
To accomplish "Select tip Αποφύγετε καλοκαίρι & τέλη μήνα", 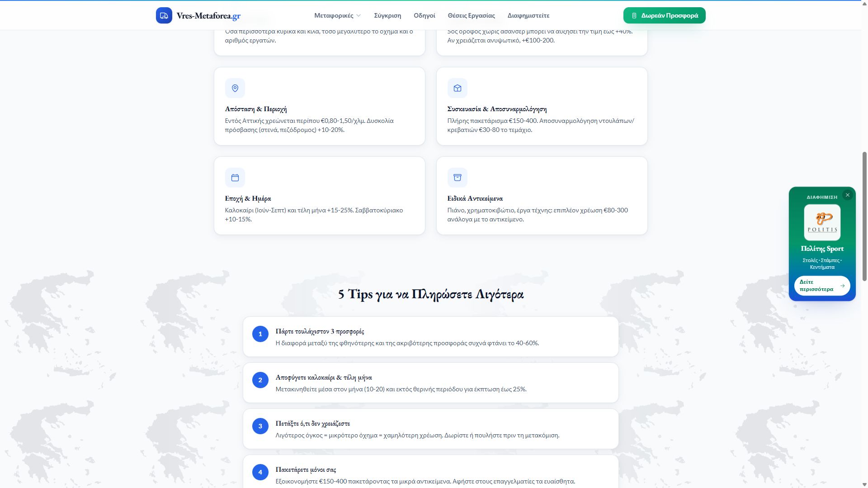I will [x=324, y=377].
